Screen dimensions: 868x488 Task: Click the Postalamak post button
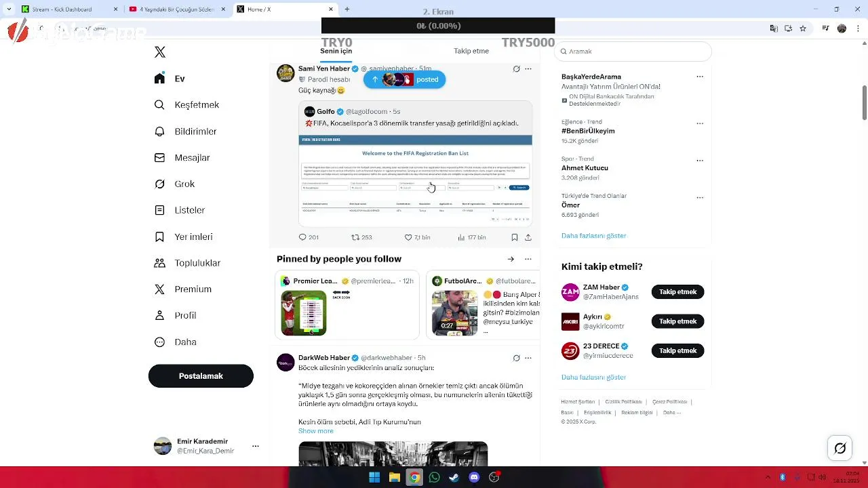coord(201,376)
